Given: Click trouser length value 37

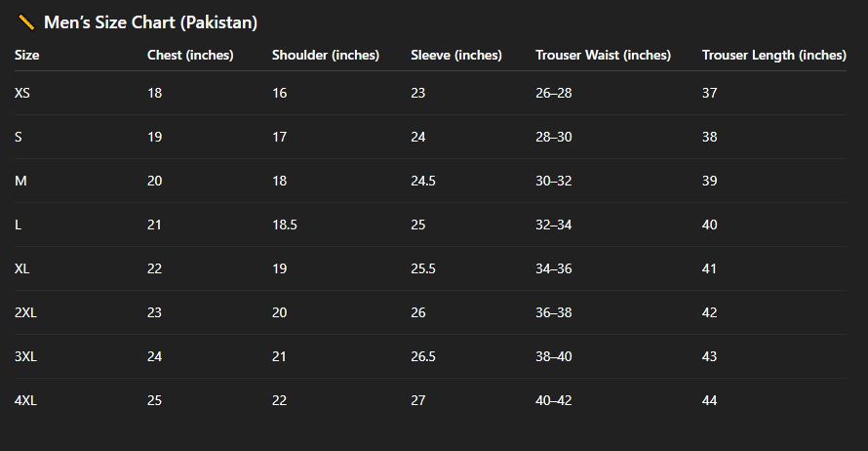Looking at the screenshot, I should 709,93.
